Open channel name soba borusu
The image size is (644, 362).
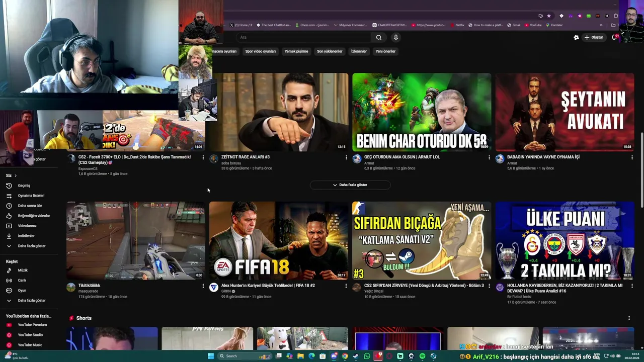(x=231, y=163)
